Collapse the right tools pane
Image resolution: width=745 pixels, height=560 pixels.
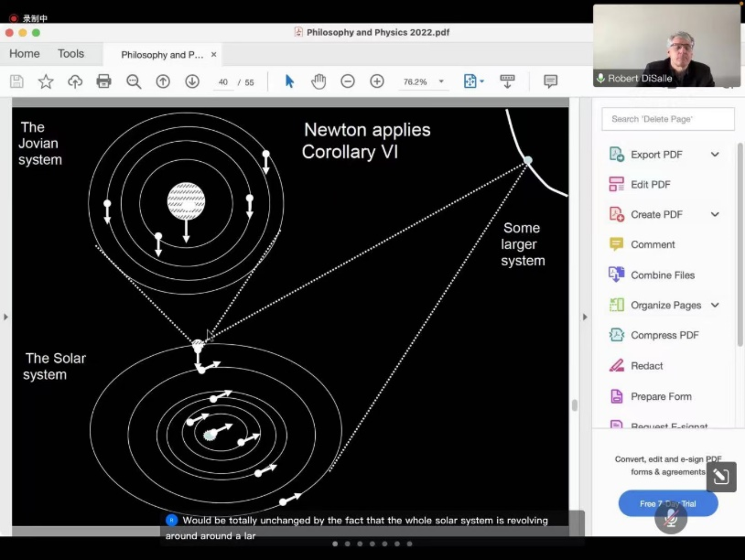pyautogui.click(x=585, y=317)
